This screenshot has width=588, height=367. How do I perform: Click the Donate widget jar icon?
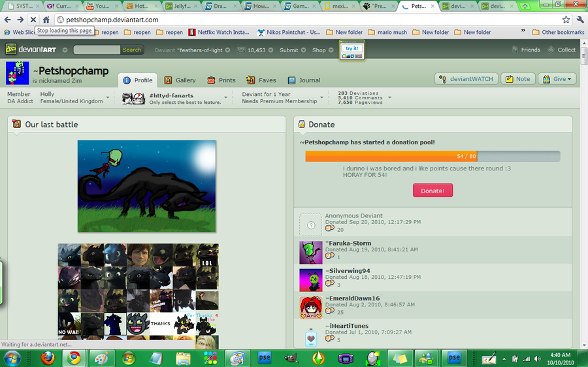tap(301, 124)
